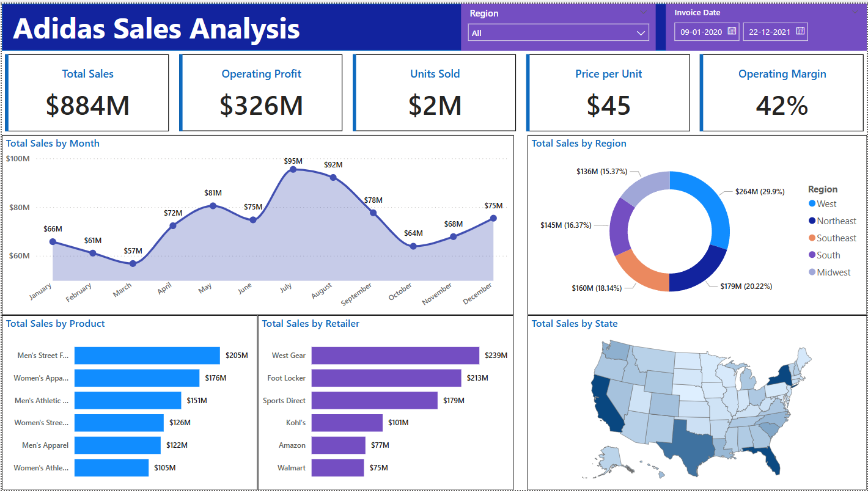This screenshot has height=493, width=868.
Task: Click the October $64M data point
Action: point(413,246)
